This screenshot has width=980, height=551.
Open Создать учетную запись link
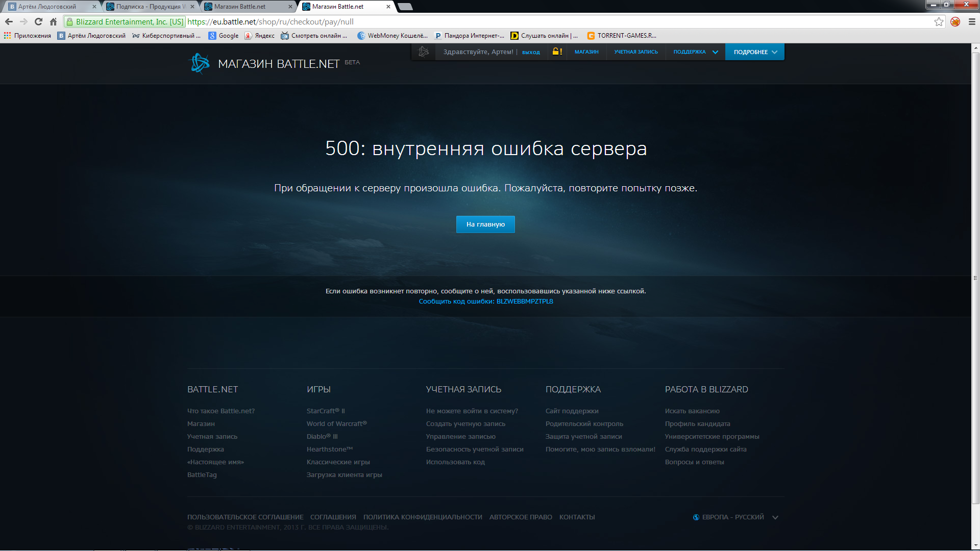(x=466, y=424)
